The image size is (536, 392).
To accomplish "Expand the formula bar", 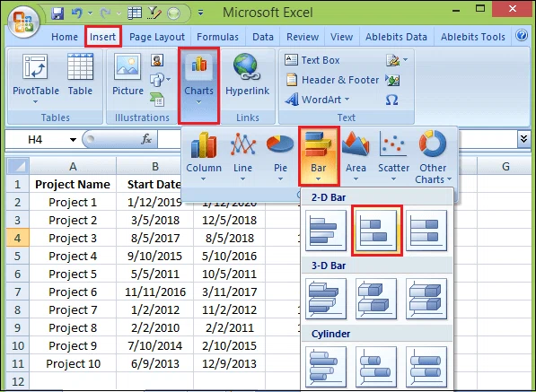I will tap(523, 139).
